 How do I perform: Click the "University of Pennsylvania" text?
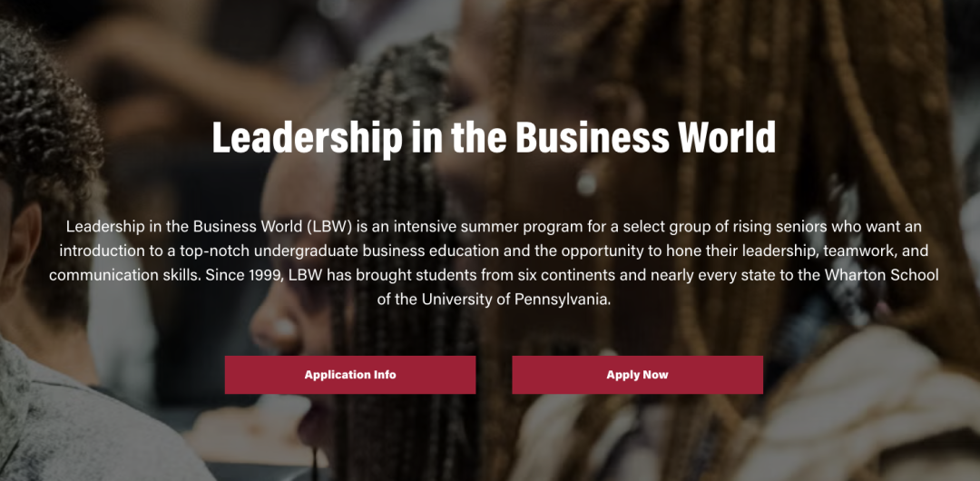click(514, 299)
